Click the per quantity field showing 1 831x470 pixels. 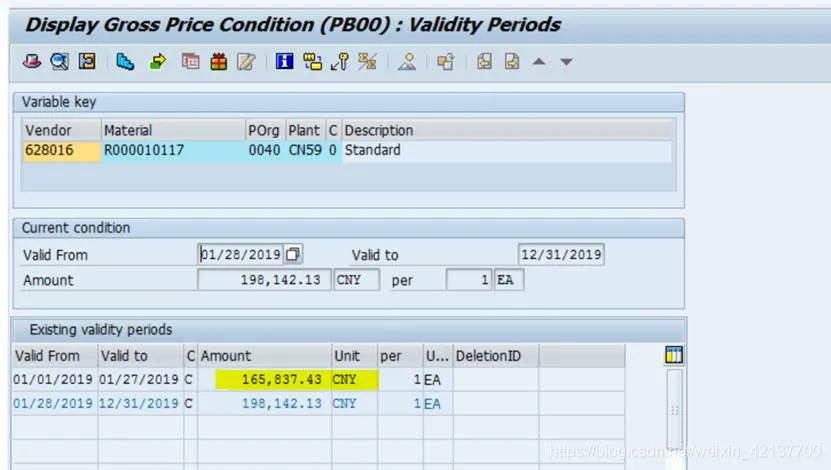(469, 280)
